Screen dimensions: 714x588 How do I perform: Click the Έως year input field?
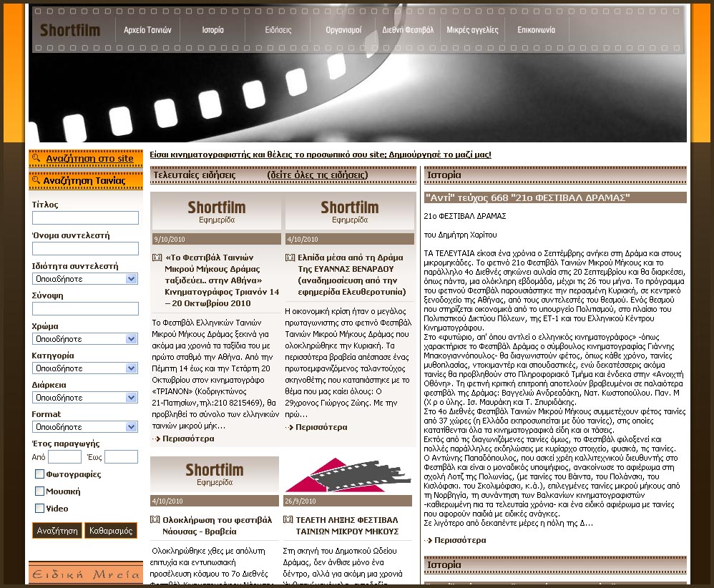point(121,457)
